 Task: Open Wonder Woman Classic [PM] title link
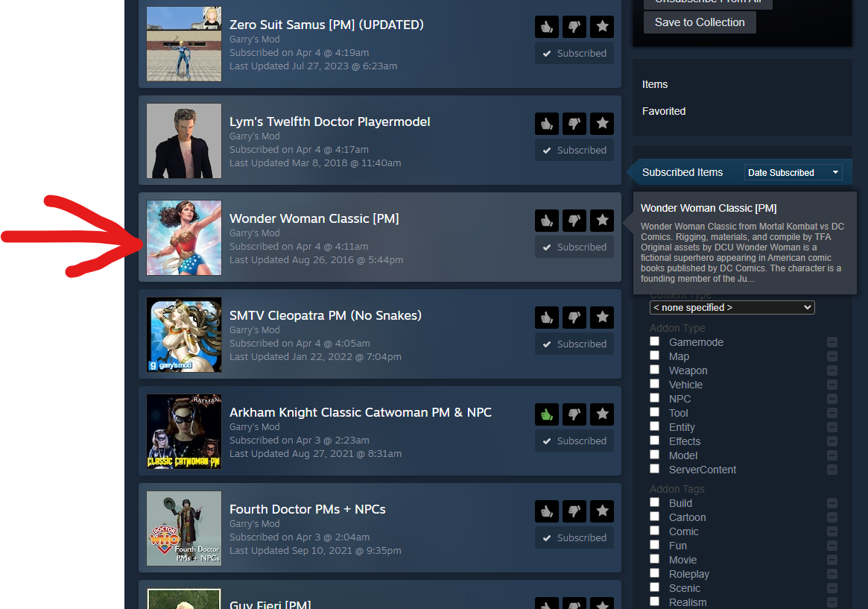[x=314, y=218]
